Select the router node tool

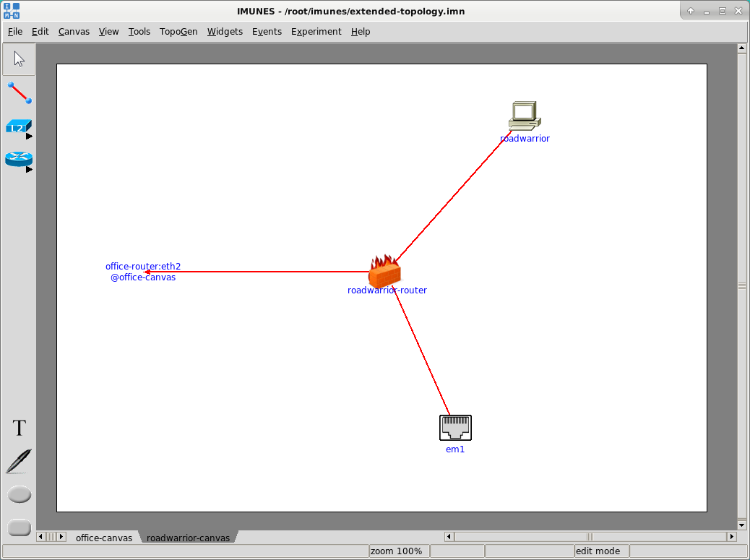pyautogui.click(x=19, y=159)
